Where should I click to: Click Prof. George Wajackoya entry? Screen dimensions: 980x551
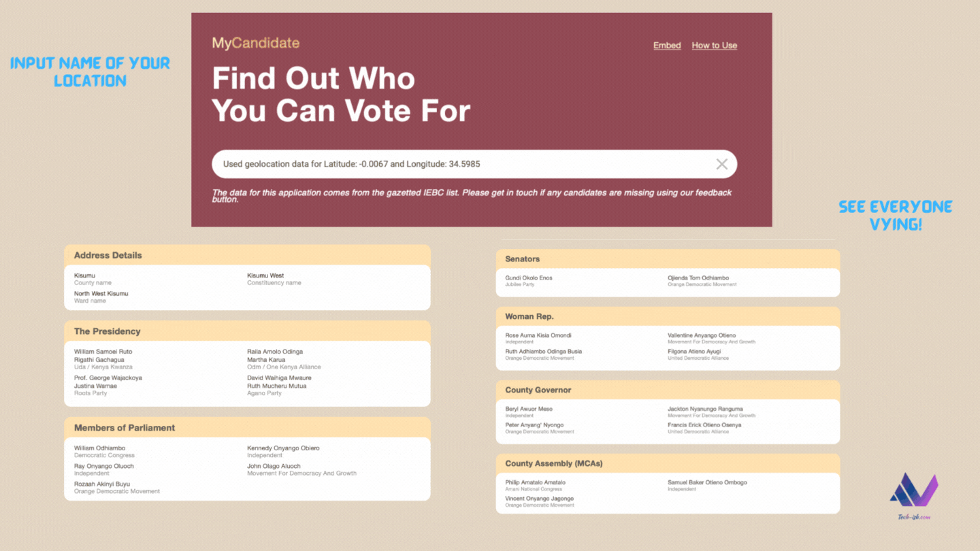pyautogui.click(x=108, y=378)
